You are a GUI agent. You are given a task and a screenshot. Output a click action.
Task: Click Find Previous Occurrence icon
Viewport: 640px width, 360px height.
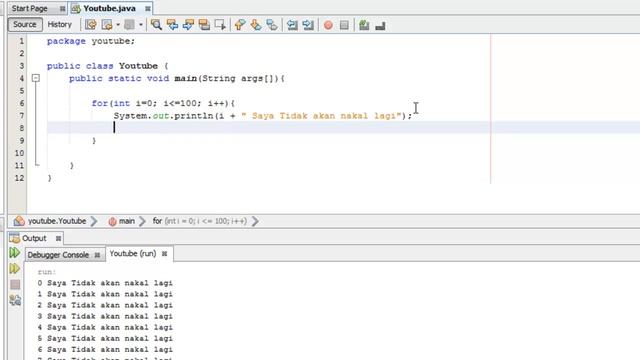[x=172, y=25]
